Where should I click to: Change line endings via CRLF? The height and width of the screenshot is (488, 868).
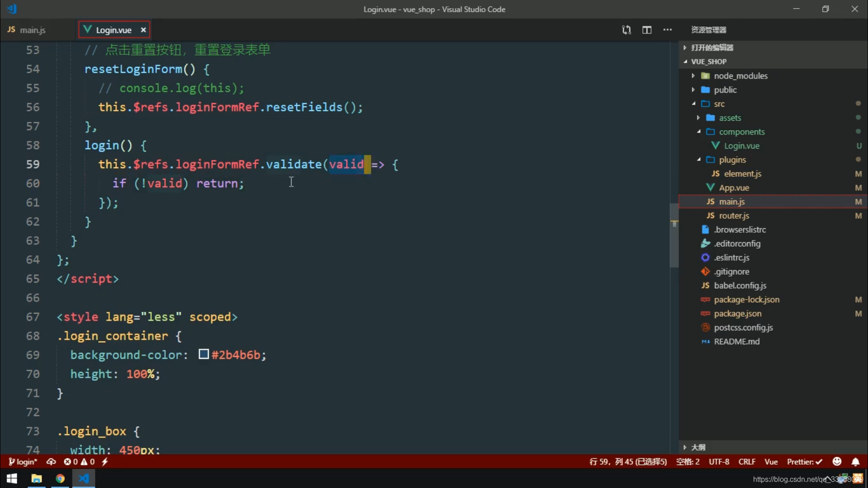pyautogui.click(x=747, y=462)
